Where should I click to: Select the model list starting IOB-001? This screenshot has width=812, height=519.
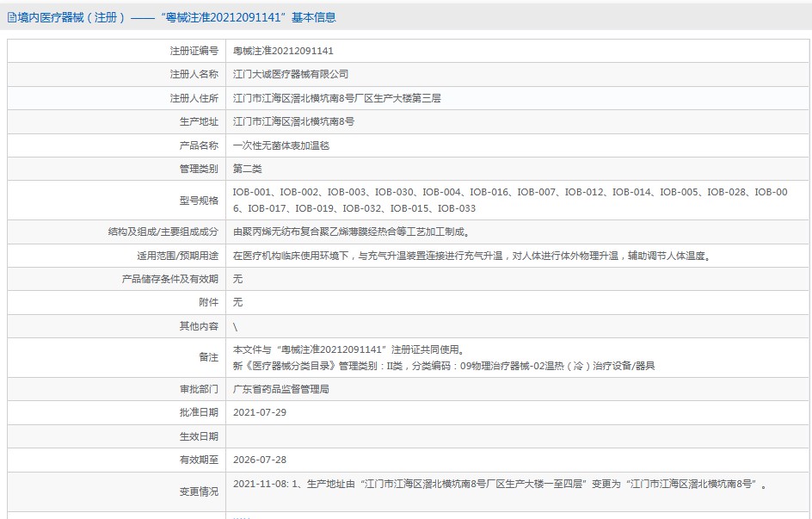pos(510,200)
